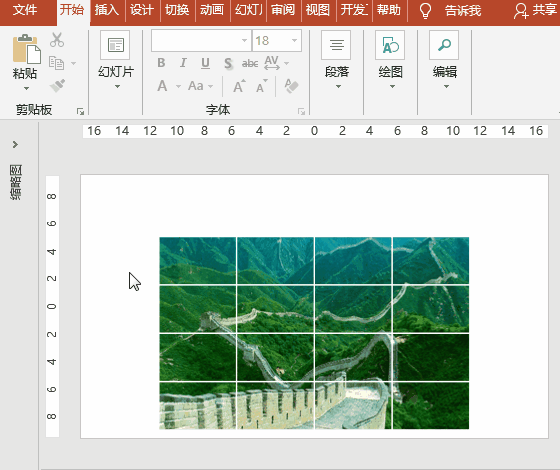Click the 缩略图 vertical panel label

pos(16,182)
